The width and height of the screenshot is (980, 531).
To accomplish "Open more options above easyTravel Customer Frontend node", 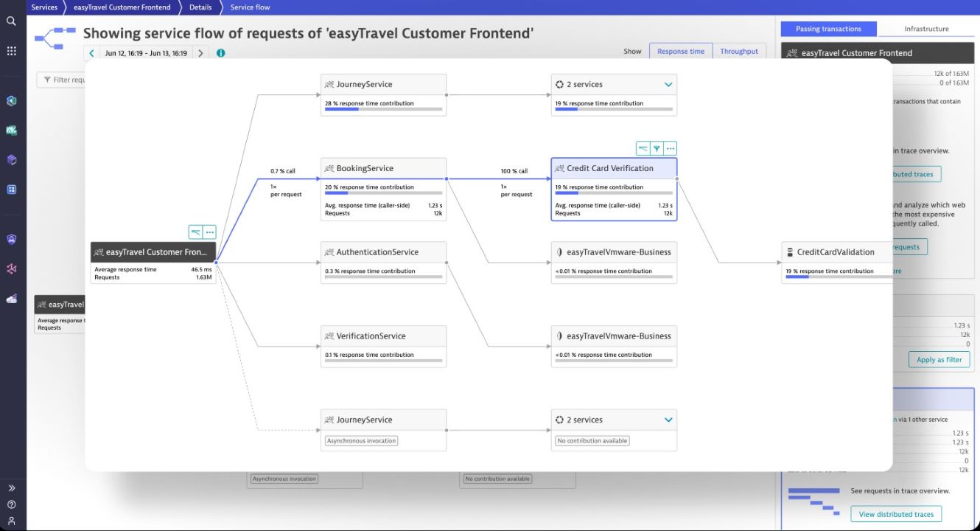I will click(209, 232).
